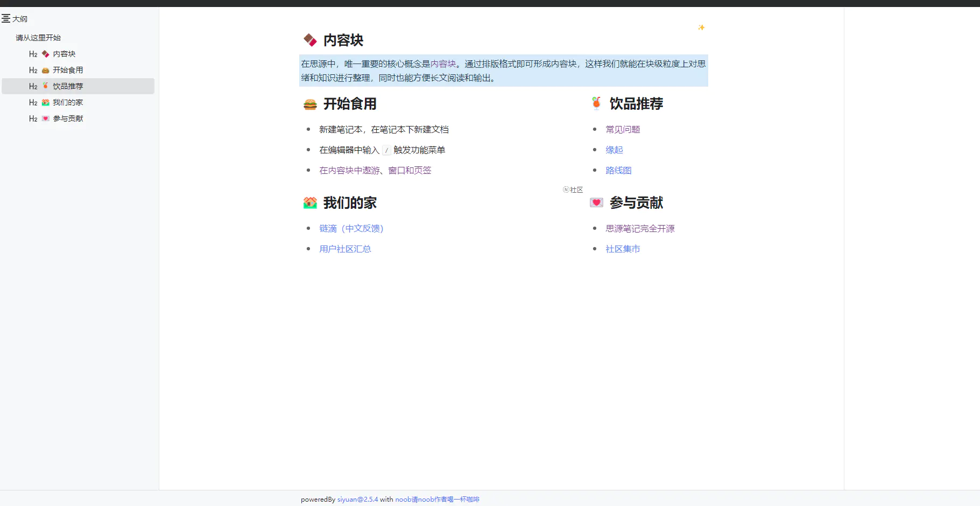Screen dimensions: 980x506
Task: Click the highlighted 内容块 link in paragraph
Action: 443,64
